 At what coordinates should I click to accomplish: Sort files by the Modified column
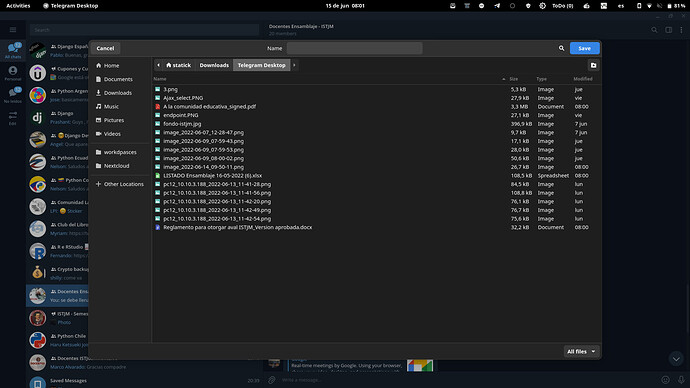point(583,79)
